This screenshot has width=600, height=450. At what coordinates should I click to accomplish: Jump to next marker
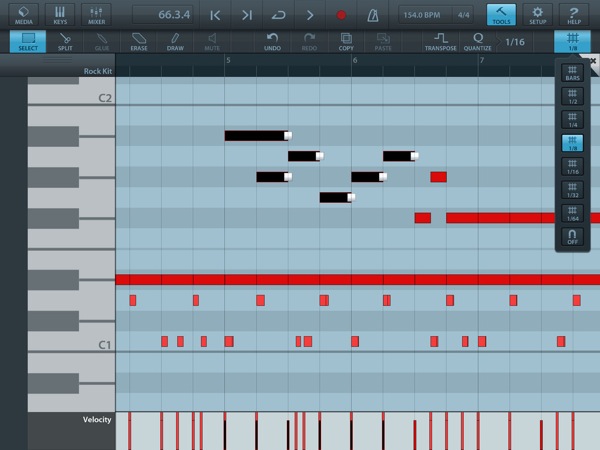point(247,15)
